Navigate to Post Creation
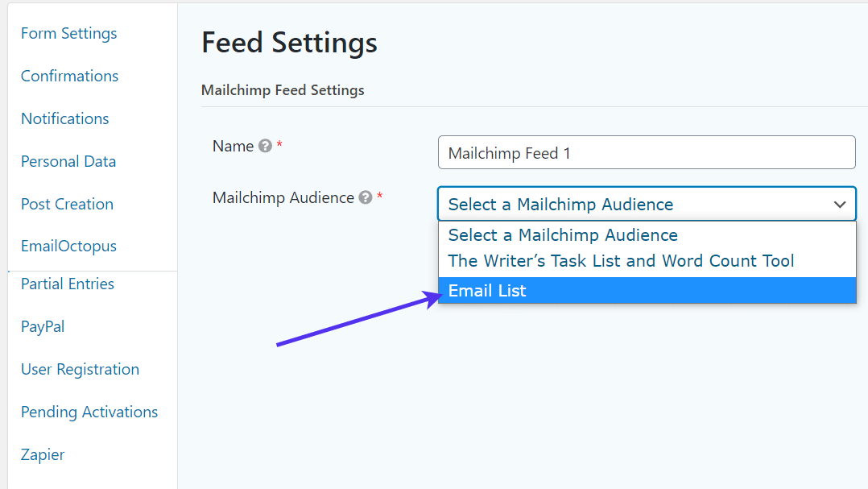868x489 pixels. point(67,204)
